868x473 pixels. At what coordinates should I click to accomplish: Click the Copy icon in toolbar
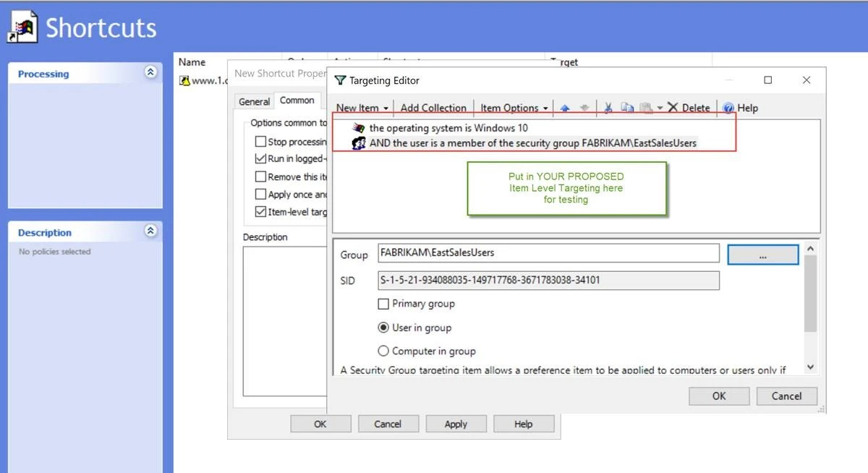(627, 108)
